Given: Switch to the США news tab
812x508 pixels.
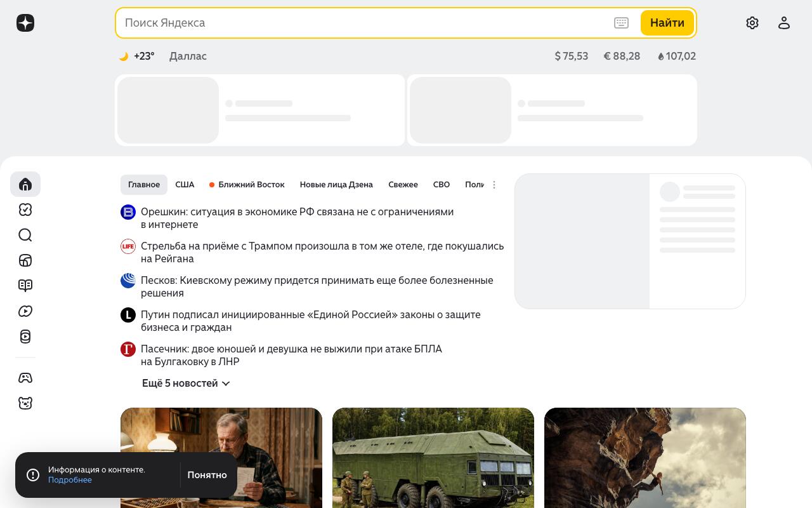Looking at the screenshot, I should point(185,185).
